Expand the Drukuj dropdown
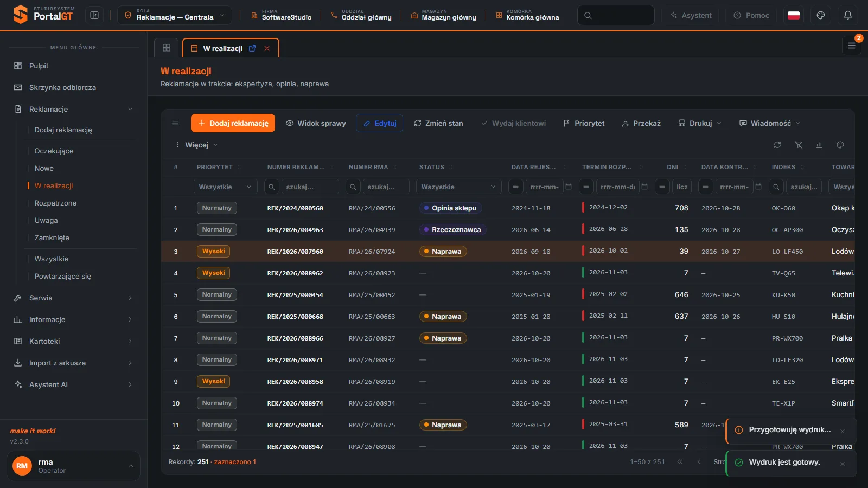 (700, 123)
